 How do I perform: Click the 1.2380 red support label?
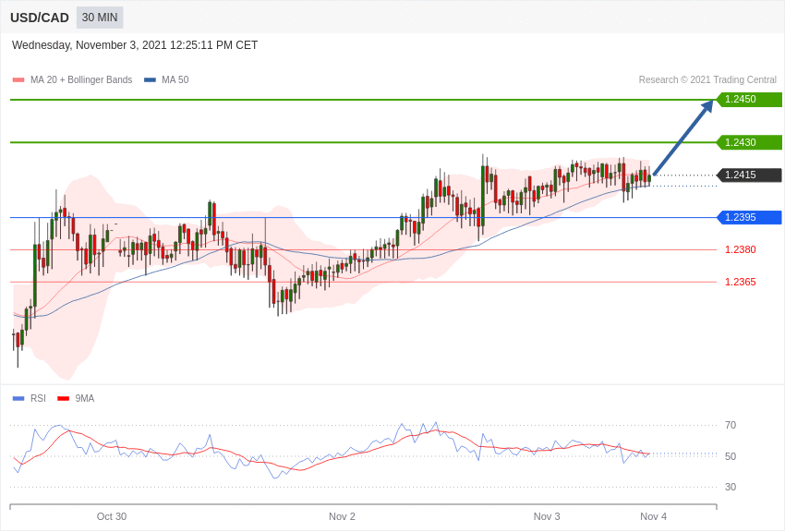741,249
